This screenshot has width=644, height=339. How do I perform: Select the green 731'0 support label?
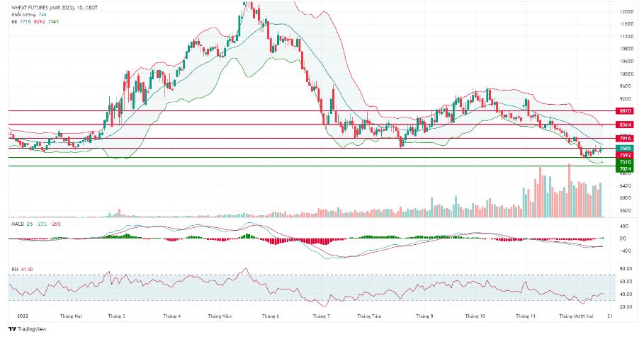click(x=625, y=163)
